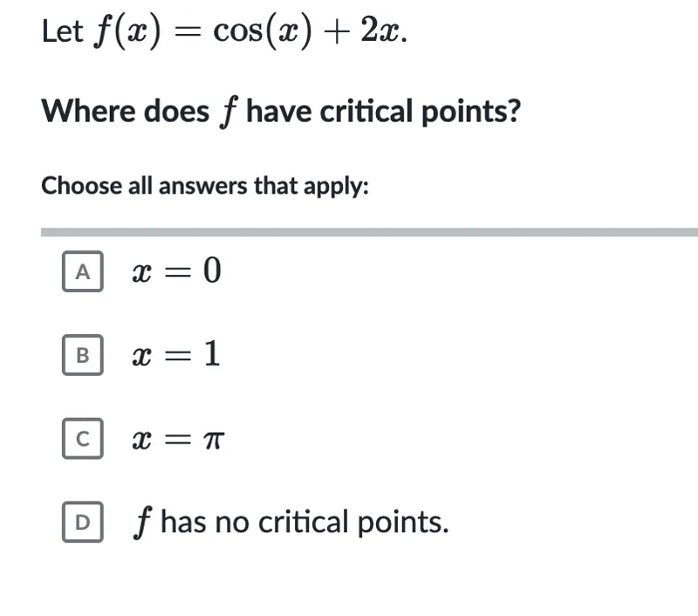Click 'Choose all answers that apply:' instruction
This screenshot has height=616, width=698.
(x=205, y=186)
